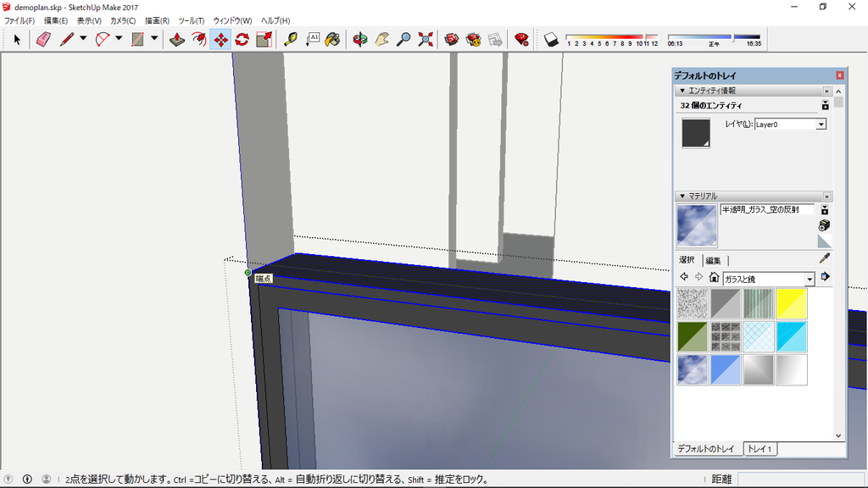Toggle shadows display button
Image resolution: width=868 pixels, height=488 pixels.
pos(551,40)
